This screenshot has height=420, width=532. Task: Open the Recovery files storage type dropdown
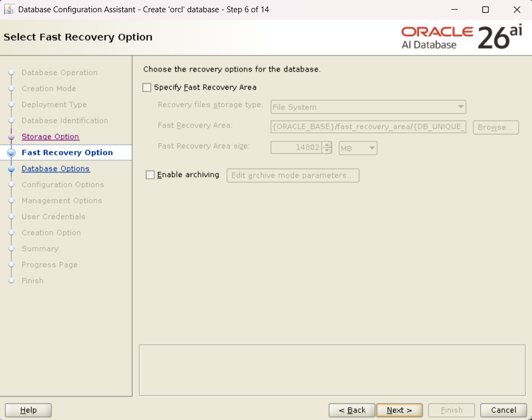[x=368, y=107]
